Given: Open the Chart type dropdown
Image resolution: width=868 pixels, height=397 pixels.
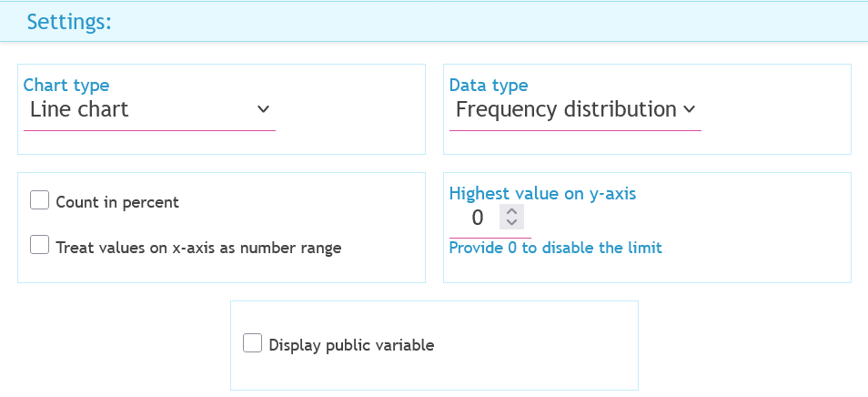Looking at the screenshot, I should pos(148,110).
